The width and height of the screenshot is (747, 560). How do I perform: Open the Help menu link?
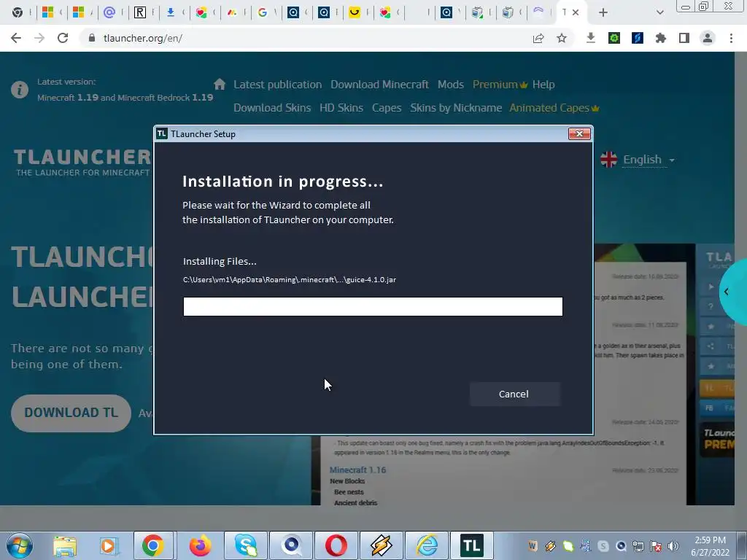point(543,85)
